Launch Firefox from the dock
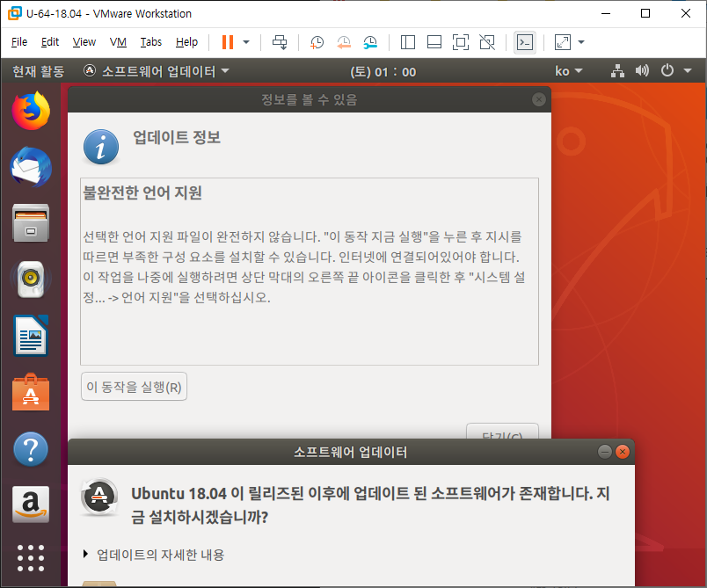 coord(31,111)
